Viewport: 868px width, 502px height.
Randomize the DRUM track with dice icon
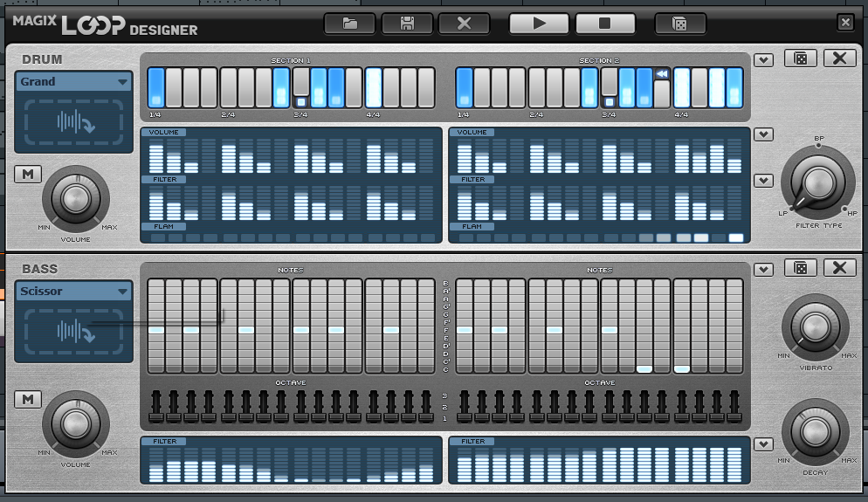[800, 58]
